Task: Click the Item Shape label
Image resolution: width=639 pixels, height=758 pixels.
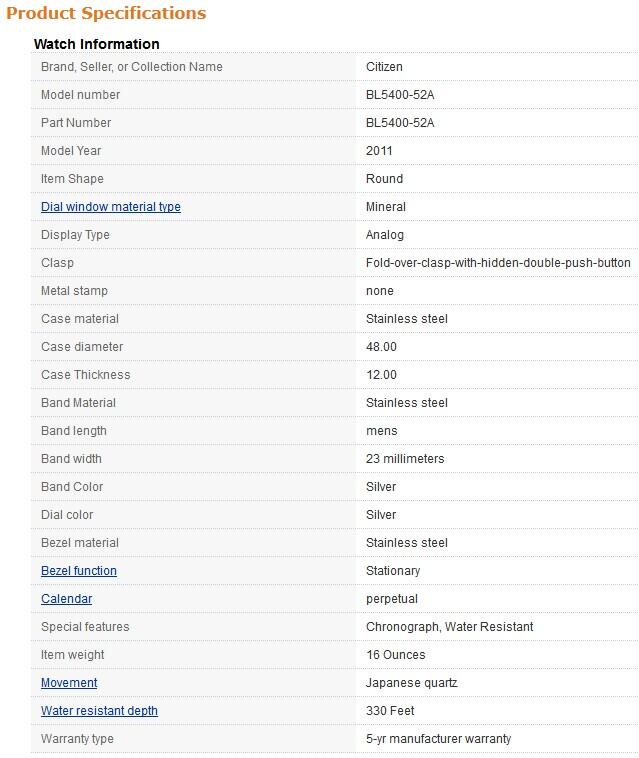Action: pos(72,179)
